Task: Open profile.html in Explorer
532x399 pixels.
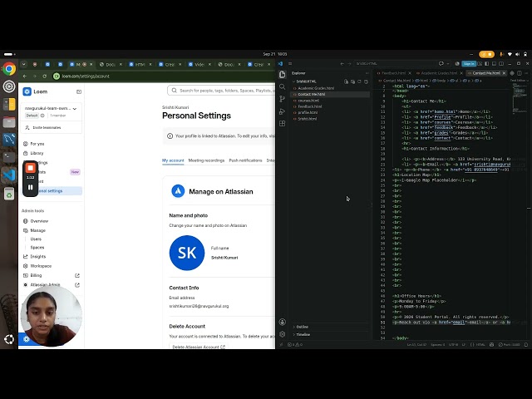Action: tap(308, 113)
